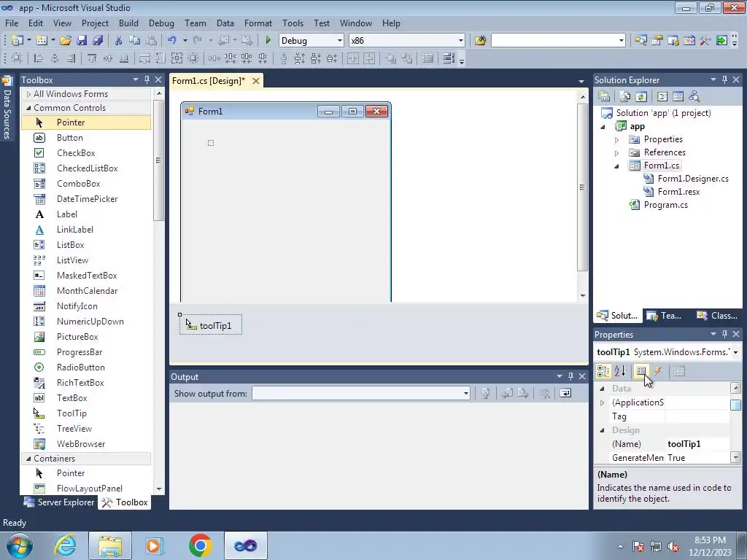Viewport: 747px width, 560px height.
Task: Expand the All Windows Forms toolbox group
Action: [x=28, y=94]
